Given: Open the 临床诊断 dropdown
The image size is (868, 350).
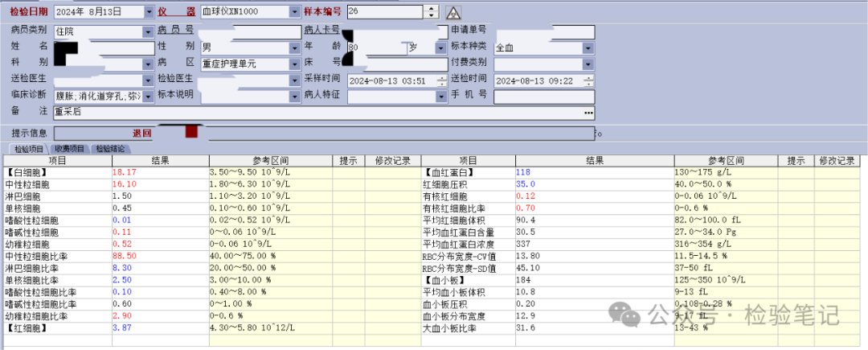Looking at the screenshot, I should [148, 96].
